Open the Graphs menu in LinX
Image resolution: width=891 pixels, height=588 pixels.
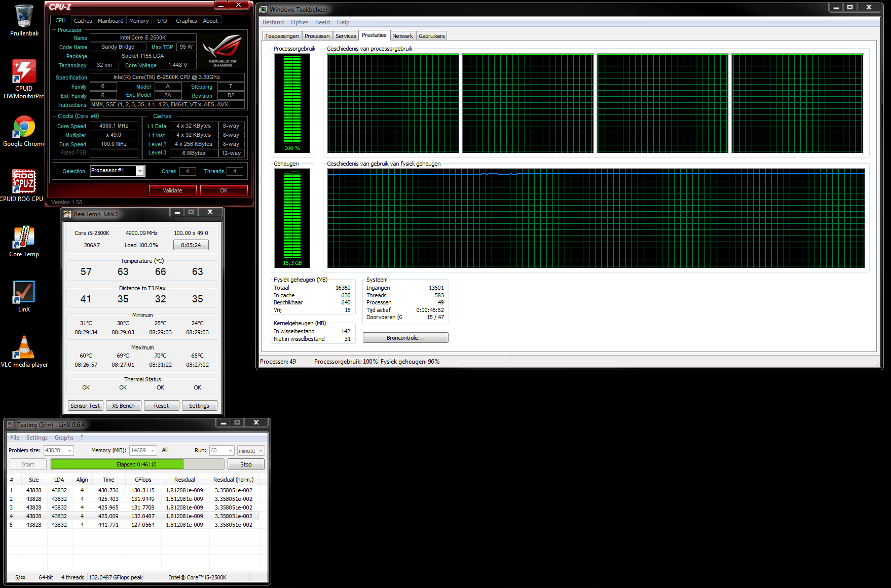pos(64,438)
